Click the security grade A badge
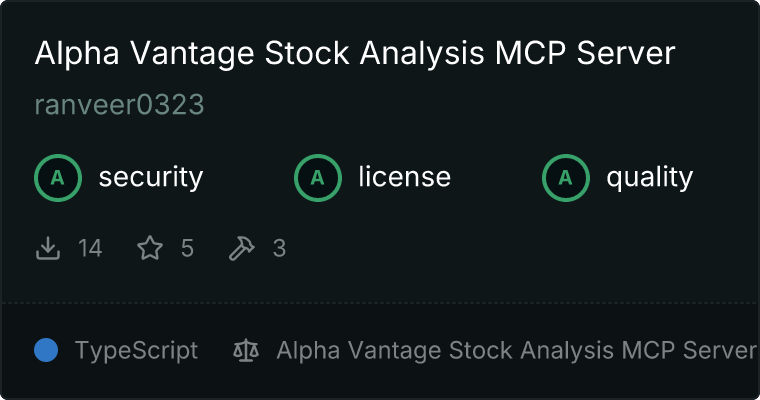This screenshot has width=760, height=400. (58, 178)
